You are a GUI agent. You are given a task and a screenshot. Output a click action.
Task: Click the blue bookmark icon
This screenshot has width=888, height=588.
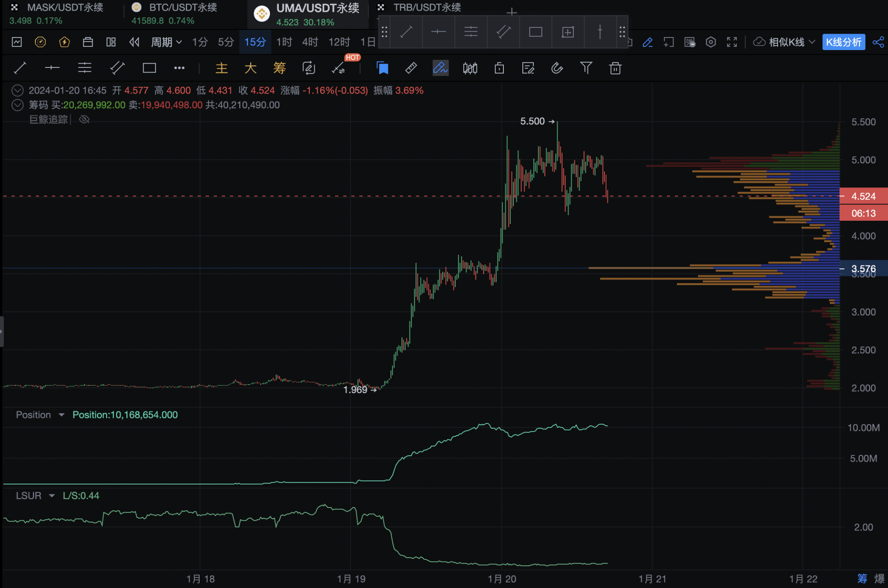point(382,68)
